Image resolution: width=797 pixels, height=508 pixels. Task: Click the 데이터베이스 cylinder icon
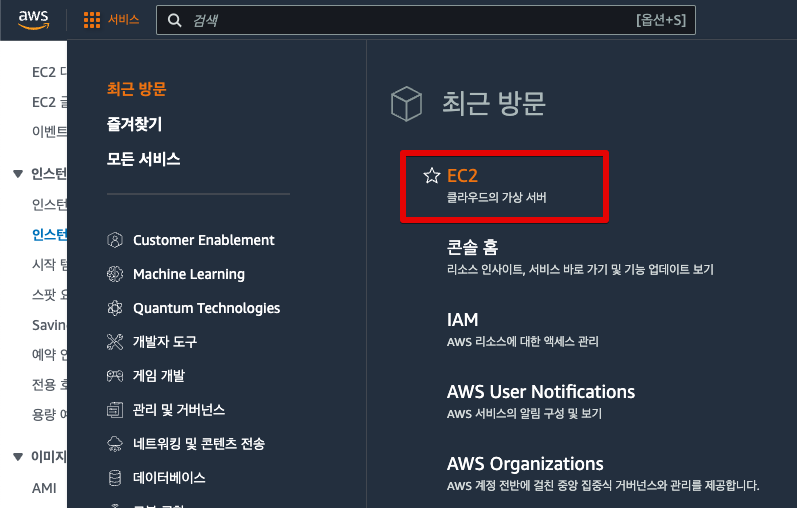point(115,478)
